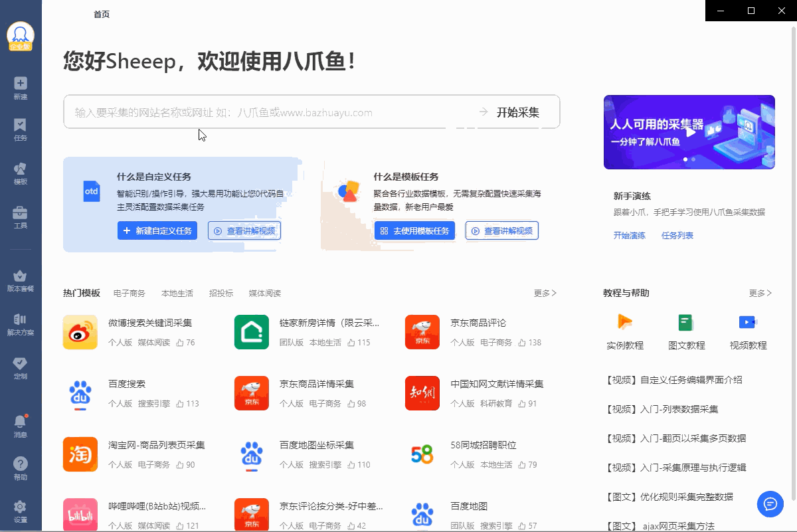Image resolution: width=797 pixels, height=532 pixels.
Task: Switch to the 首页 tab
Action: tap(102, 15)
